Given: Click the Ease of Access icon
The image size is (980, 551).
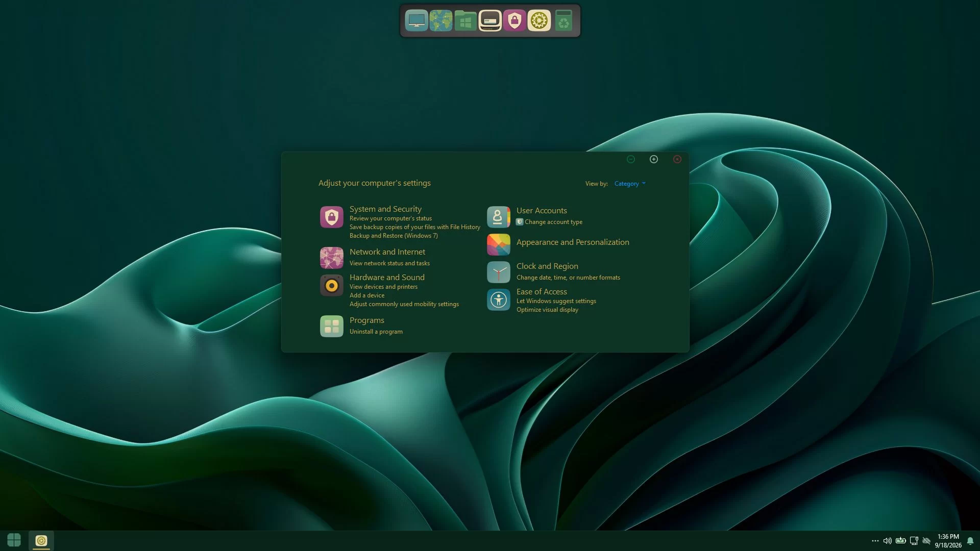Looking at the screenshot, I should 498,300.
